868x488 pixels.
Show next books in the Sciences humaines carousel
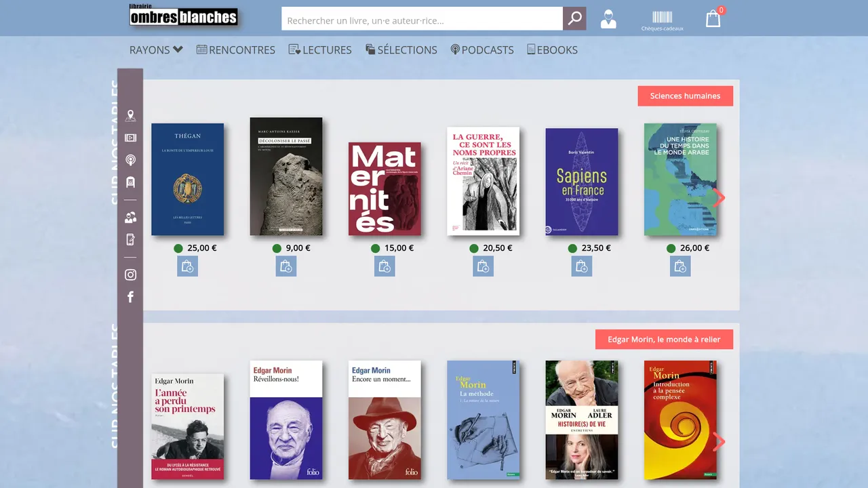719,198
